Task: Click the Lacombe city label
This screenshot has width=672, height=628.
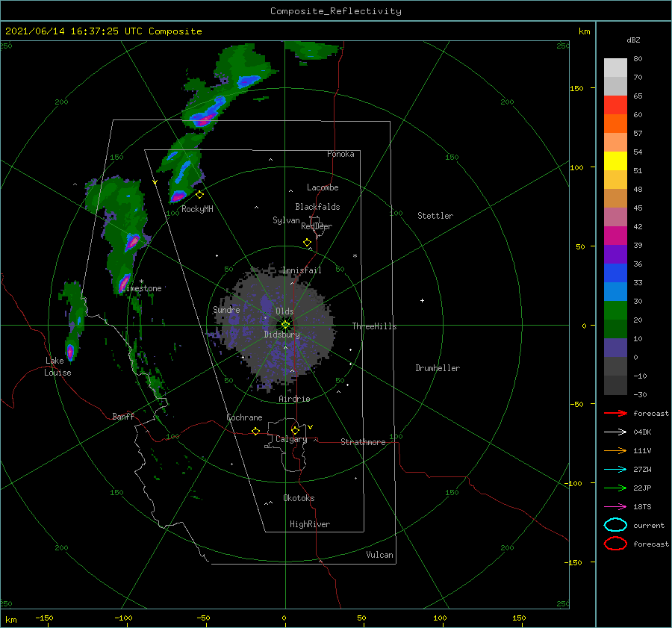Action: (323, 187)
